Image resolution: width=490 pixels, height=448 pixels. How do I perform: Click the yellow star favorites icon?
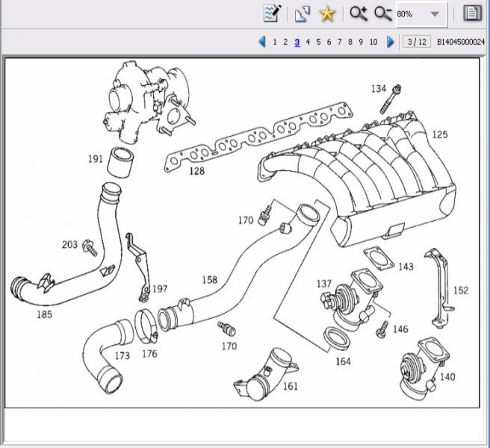[x=326, y=13]
